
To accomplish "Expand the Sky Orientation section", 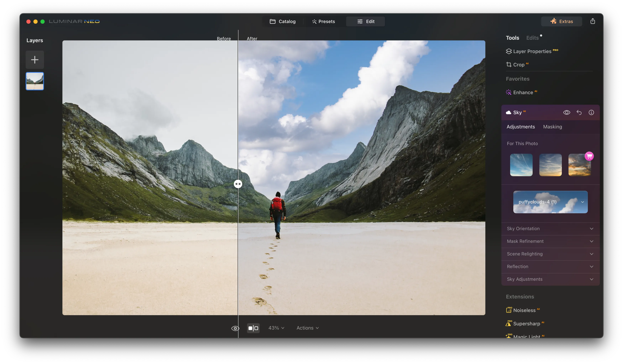I will [550, 229].
